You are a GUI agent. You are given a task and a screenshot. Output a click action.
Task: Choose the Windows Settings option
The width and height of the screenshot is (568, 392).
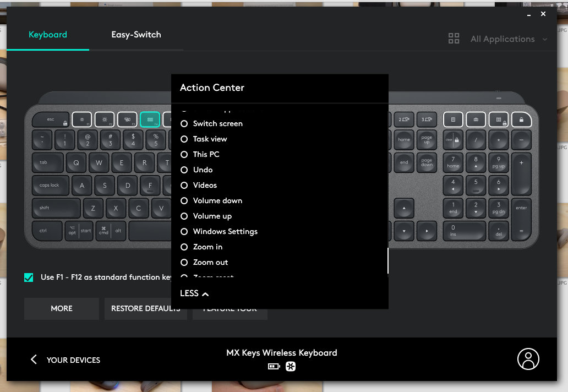tap(219, 231)
